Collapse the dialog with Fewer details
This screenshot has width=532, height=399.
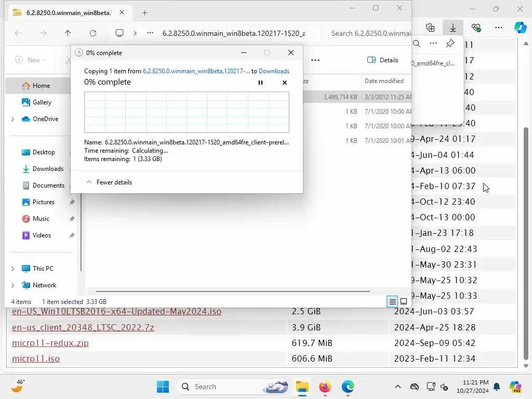click(x=109, y=182)
